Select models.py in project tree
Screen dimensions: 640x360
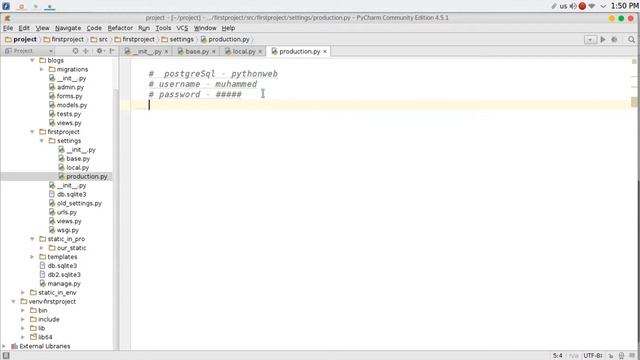(x=68, y=105)
